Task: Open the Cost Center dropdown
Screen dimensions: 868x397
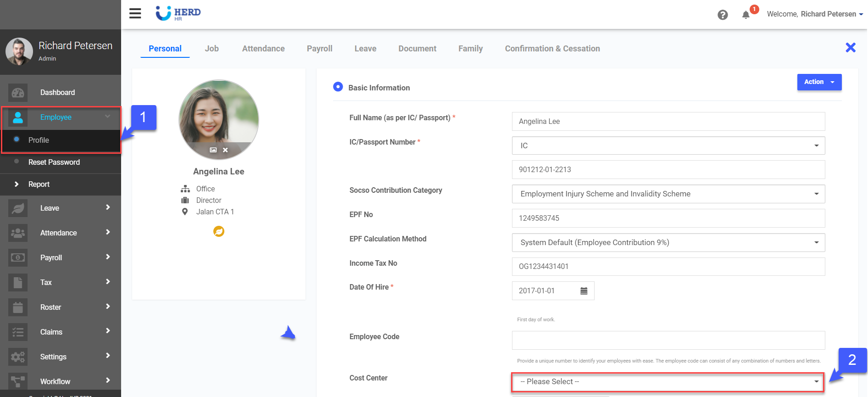Action: (x=668, y=382)
